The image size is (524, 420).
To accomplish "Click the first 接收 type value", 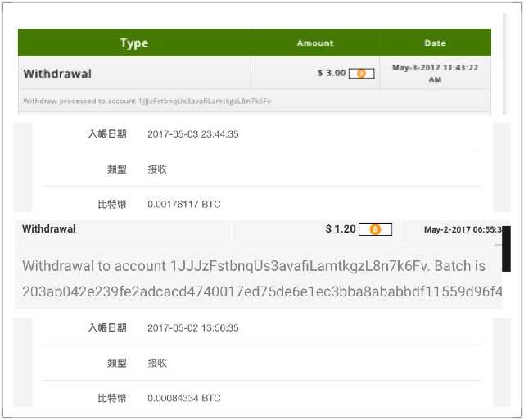I will (157, 169).
